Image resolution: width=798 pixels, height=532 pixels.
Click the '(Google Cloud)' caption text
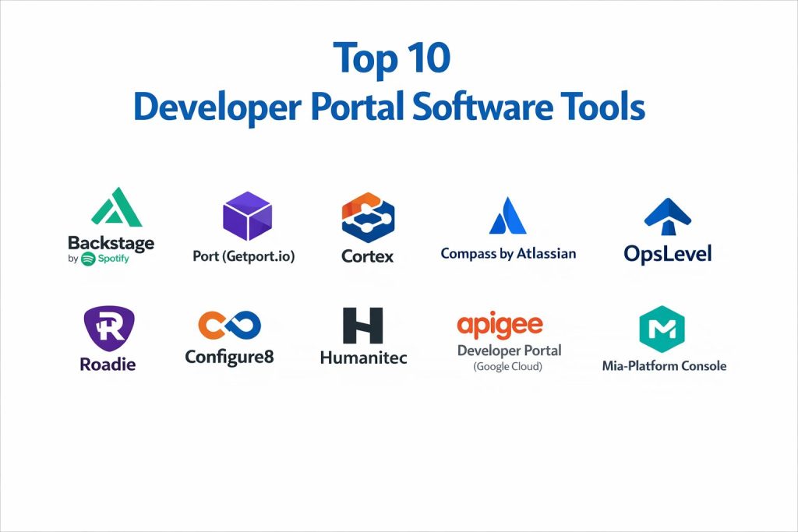(508, 366)
